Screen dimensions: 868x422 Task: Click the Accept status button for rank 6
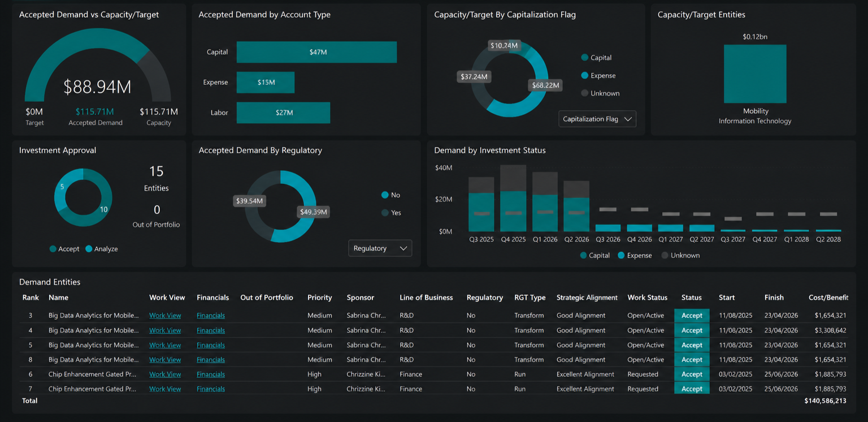click(x=692, y=374)
